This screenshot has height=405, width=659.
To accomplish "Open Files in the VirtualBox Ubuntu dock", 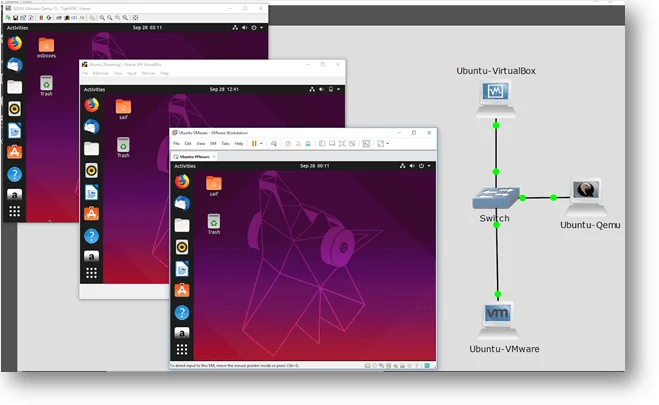I will click(91, 149).
